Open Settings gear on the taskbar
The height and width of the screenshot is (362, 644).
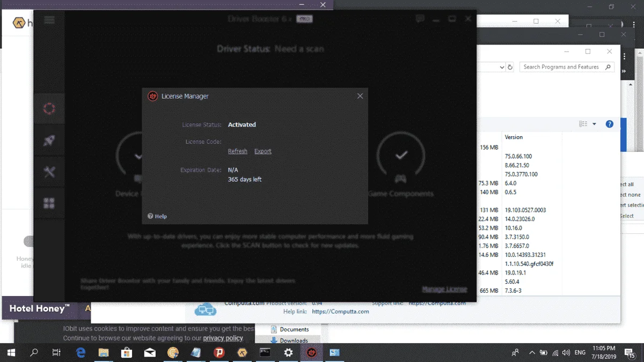[x=288, y=353]
